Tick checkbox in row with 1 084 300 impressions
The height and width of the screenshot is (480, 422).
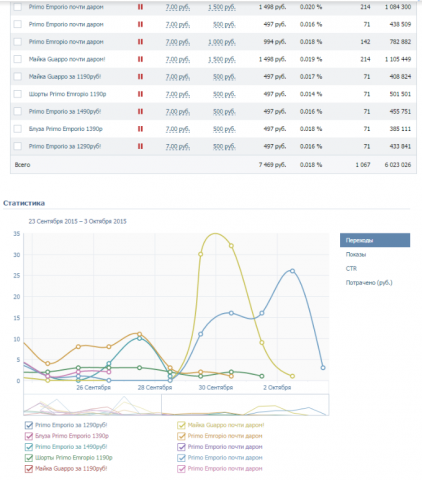point(18,7)
